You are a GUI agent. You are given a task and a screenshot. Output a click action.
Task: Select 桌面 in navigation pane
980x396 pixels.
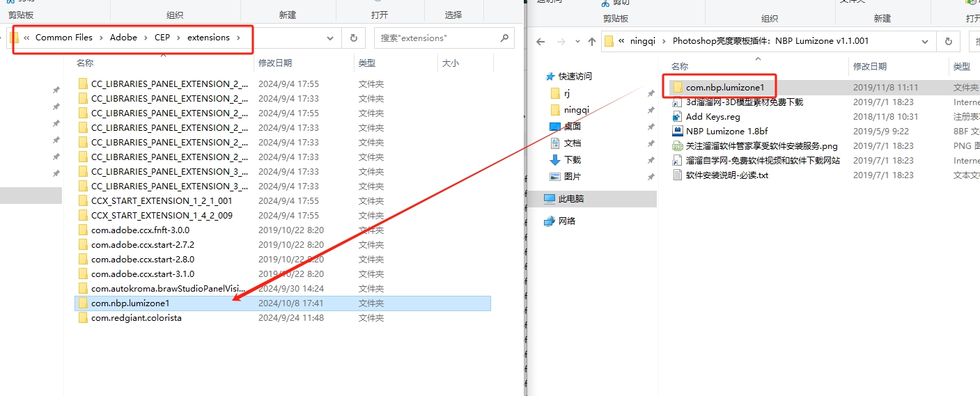573,126
